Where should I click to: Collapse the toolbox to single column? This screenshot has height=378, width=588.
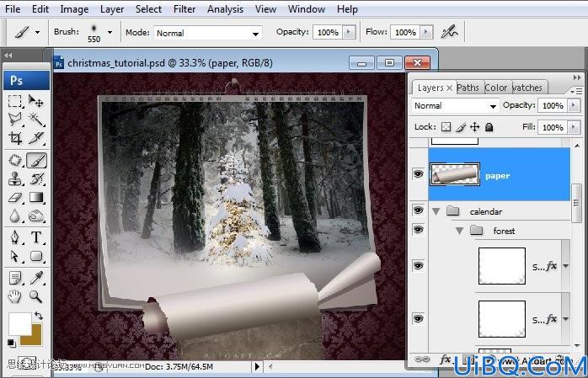click(x=8, y=56)
